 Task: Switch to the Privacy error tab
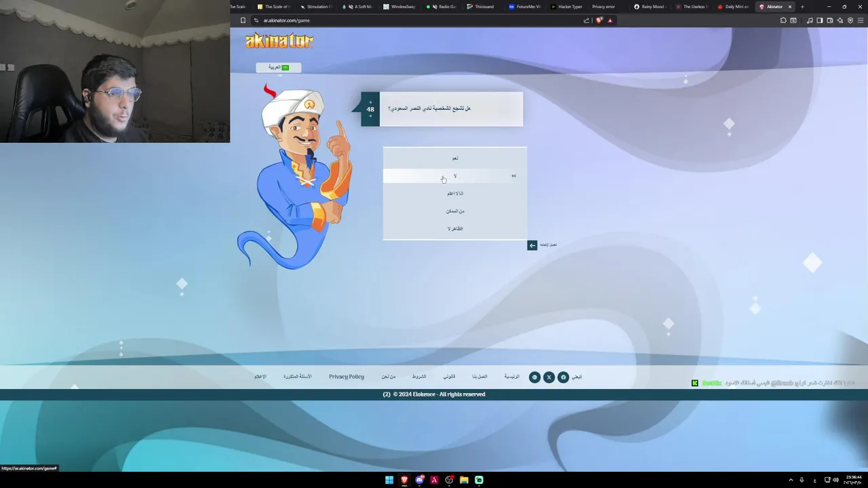click(607, 7)
